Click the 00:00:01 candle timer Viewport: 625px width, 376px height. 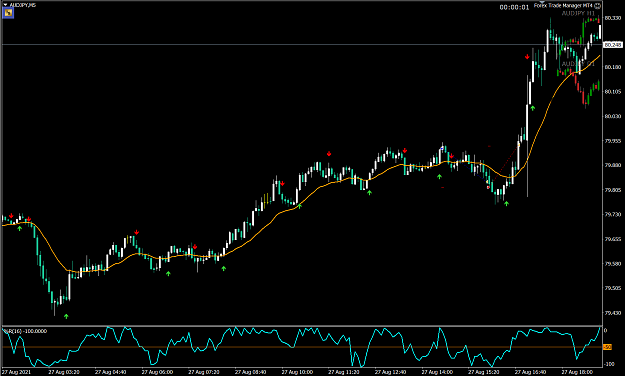(x=514, y=7)
